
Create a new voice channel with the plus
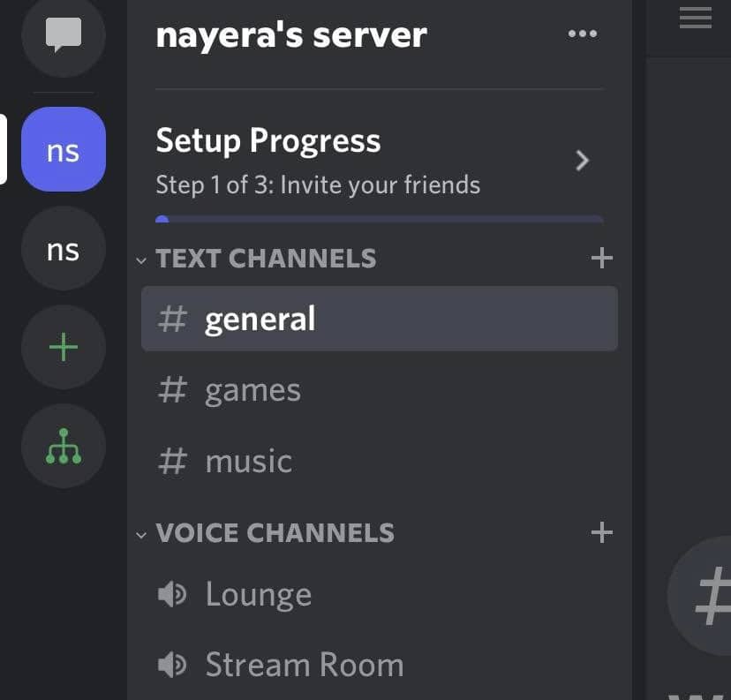tap(601, 532)
